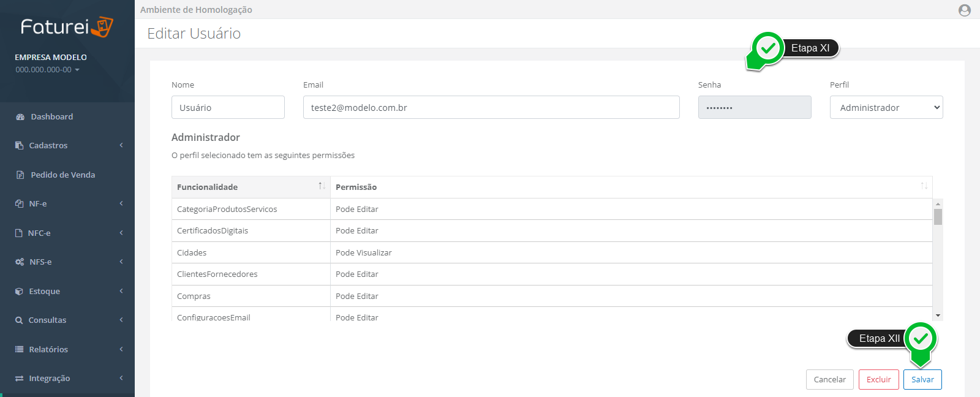The image size is (980, 397).
Task: Click the Cancelar button
Action: (829, 379)
